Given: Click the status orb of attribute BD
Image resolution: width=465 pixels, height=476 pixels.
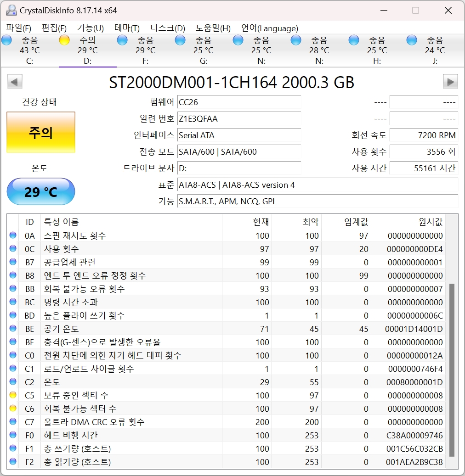Looking at the screenshot, I should (13, 315).
